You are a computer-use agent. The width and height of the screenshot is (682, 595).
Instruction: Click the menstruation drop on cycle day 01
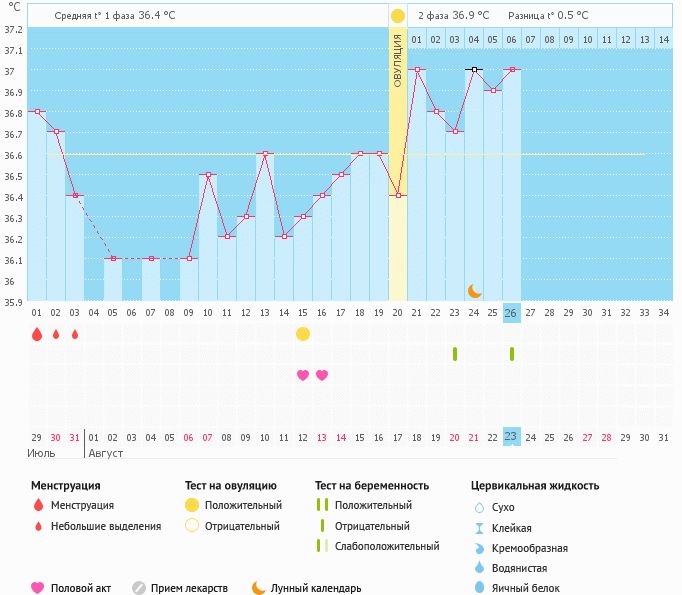37,335
